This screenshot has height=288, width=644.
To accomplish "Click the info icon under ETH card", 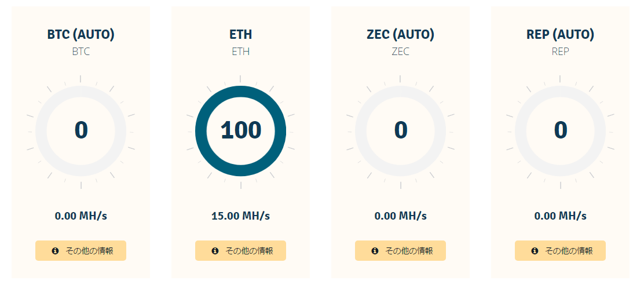I will tap(215, 251).
